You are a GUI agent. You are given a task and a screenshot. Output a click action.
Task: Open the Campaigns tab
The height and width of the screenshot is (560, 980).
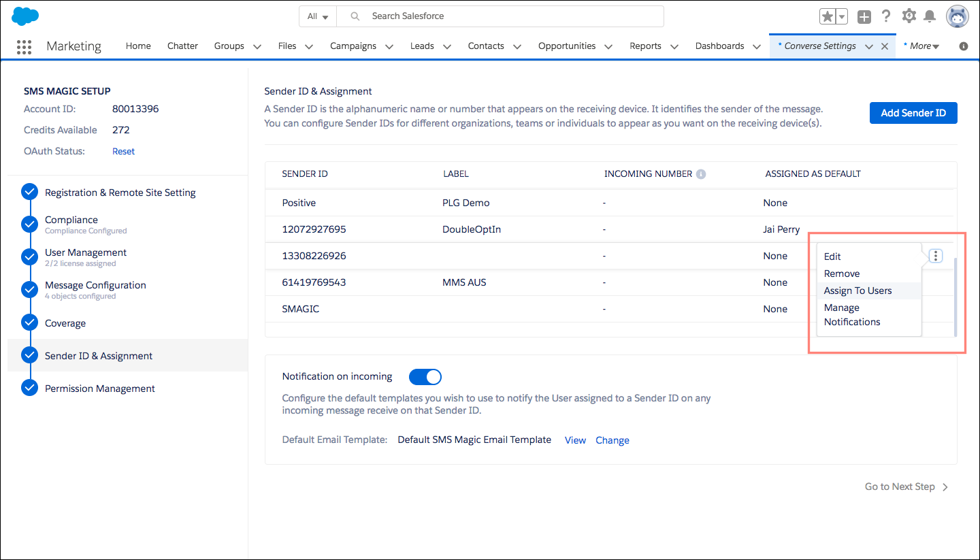(353, 46)
